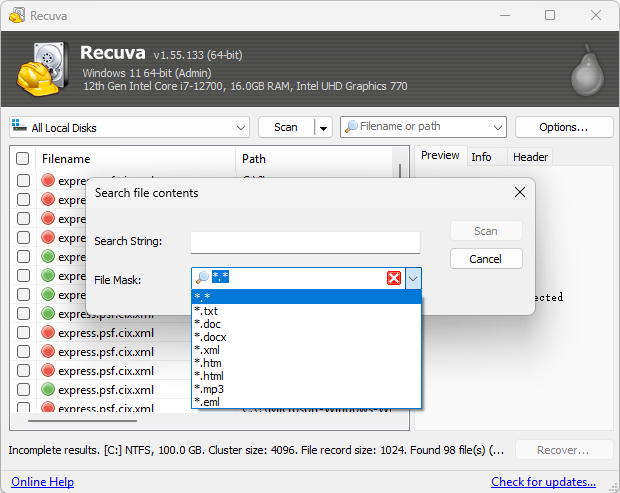The image size is (620, 493).
Task: Check the fifth file row checkbox
Action: (23, 257)
